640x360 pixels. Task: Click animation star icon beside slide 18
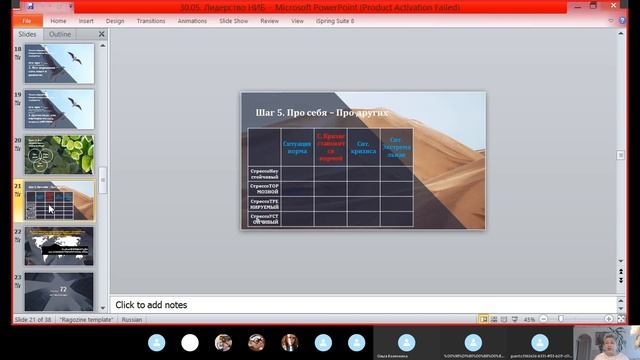coord(18,58)
